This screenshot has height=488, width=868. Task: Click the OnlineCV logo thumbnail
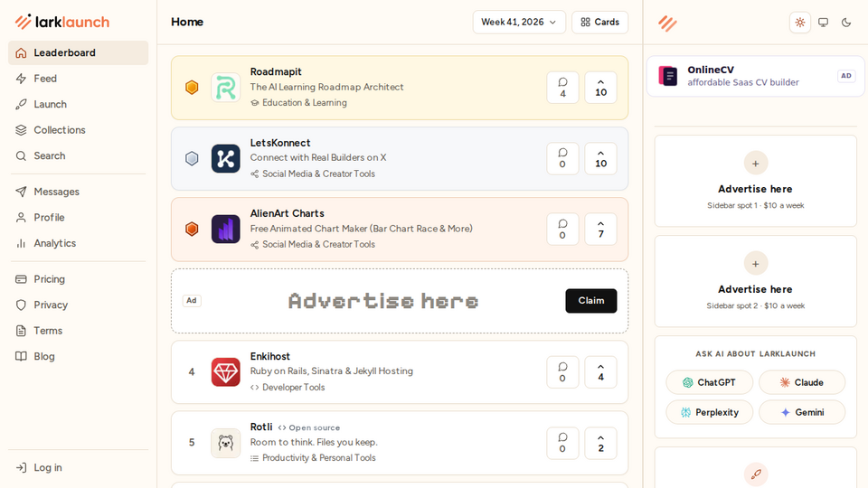point(667,76)
